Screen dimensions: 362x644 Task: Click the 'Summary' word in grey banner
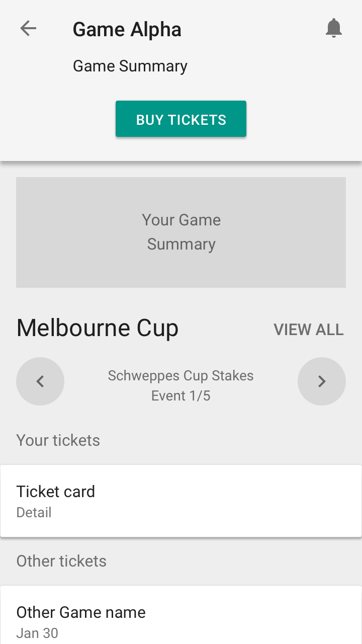pos(181,244)
